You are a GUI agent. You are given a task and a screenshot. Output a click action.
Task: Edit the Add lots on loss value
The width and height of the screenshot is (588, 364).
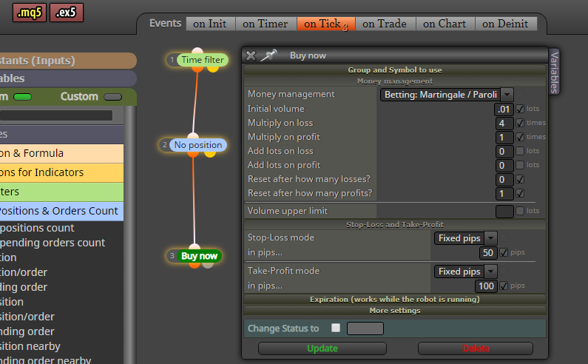pos(504,151)
